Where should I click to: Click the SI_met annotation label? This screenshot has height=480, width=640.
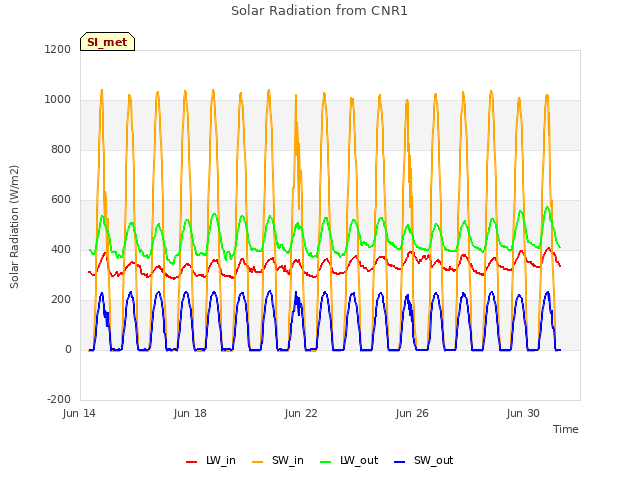point(107,42)
